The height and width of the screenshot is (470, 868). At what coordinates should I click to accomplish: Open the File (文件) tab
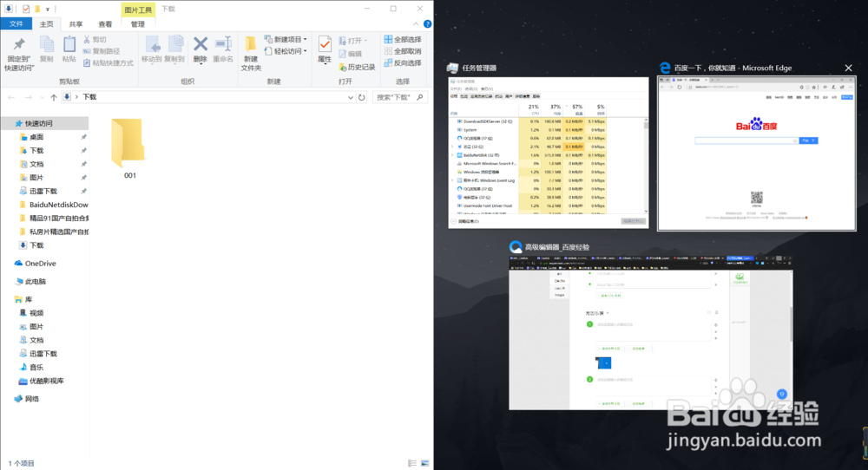click(x=16, y=23)
